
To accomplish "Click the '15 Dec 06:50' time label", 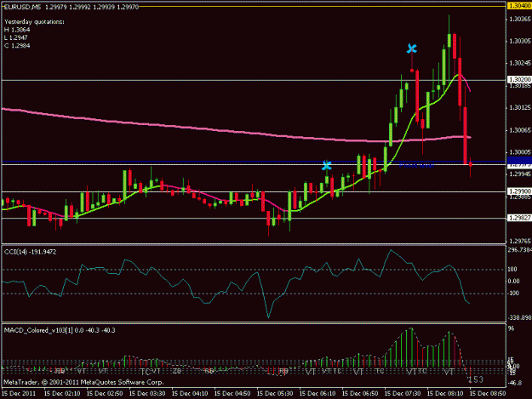I will click(x=360, y=394).
